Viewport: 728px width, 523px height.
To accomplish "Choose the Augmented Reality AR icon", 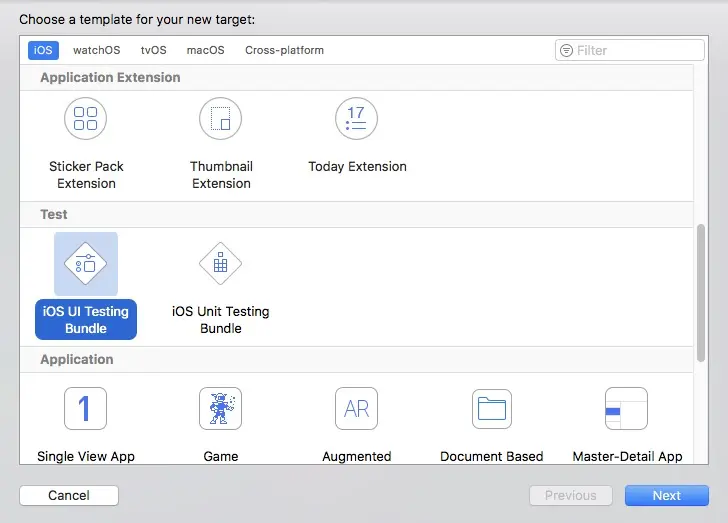I will point(356,408).
